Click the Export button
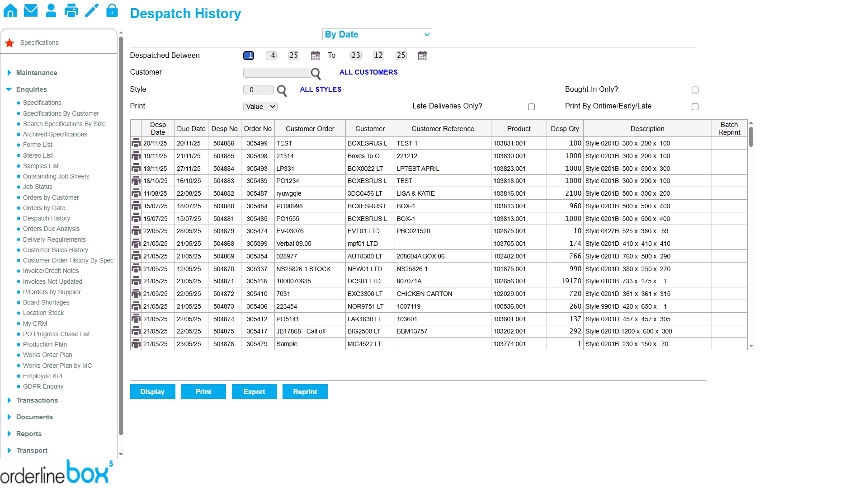This screenshot has height=488, width=868. (x=254, y=392)
